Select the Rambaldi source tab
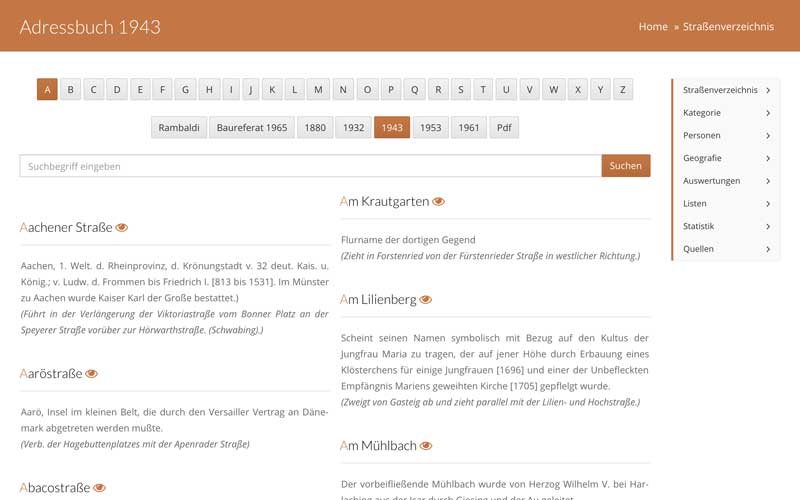This screenshot has width=800, height=500. tap(179, 128)
